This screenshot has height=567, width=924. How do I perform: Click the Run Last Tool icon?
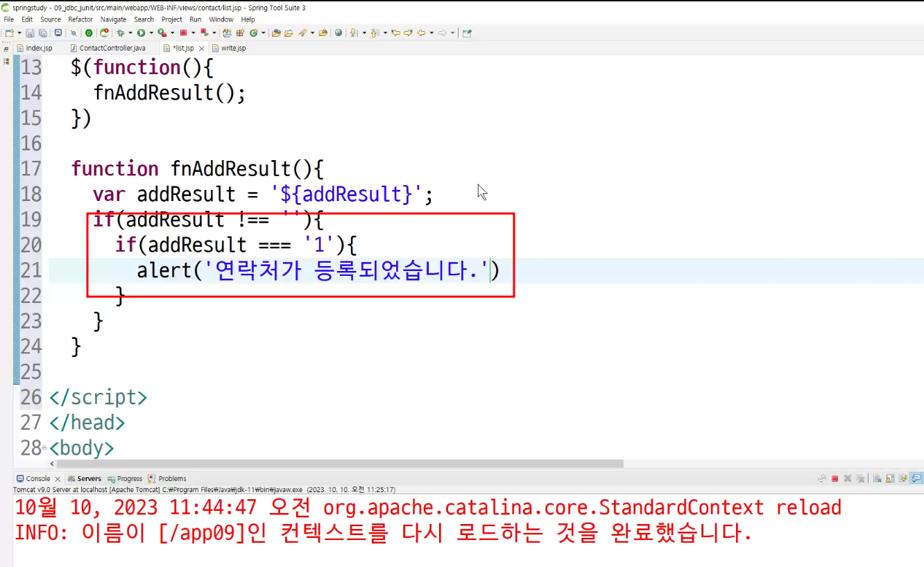coord(162,33)
